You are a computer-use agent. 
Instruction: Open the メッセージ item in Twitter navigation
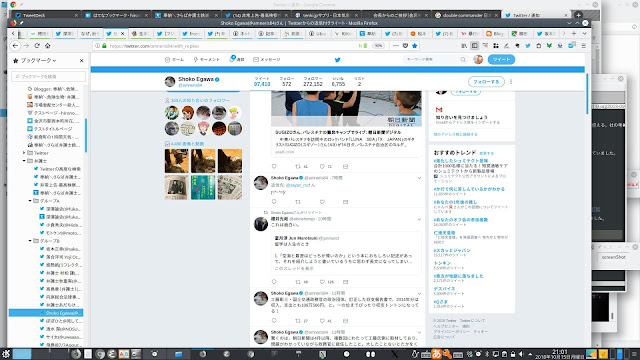click(x=267, y=60)
